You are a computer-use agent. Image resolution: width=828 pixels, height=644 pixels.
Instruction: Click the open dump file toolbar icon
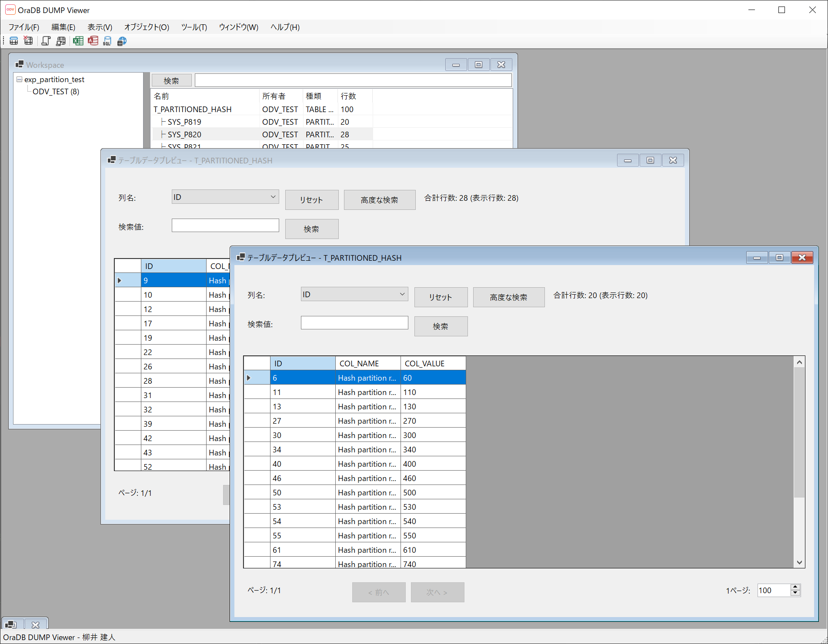point(14,41)
